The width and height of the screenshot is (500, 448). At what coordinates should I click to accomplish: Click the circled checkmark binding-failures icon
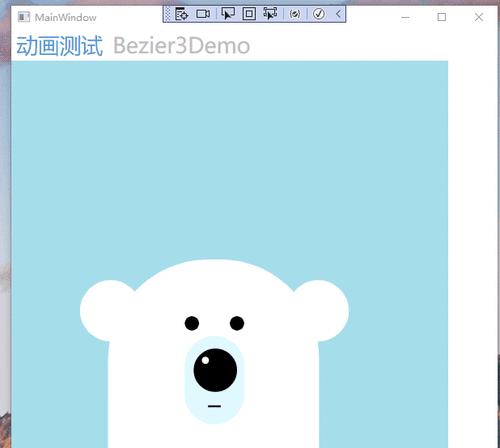tap(319, 14)
